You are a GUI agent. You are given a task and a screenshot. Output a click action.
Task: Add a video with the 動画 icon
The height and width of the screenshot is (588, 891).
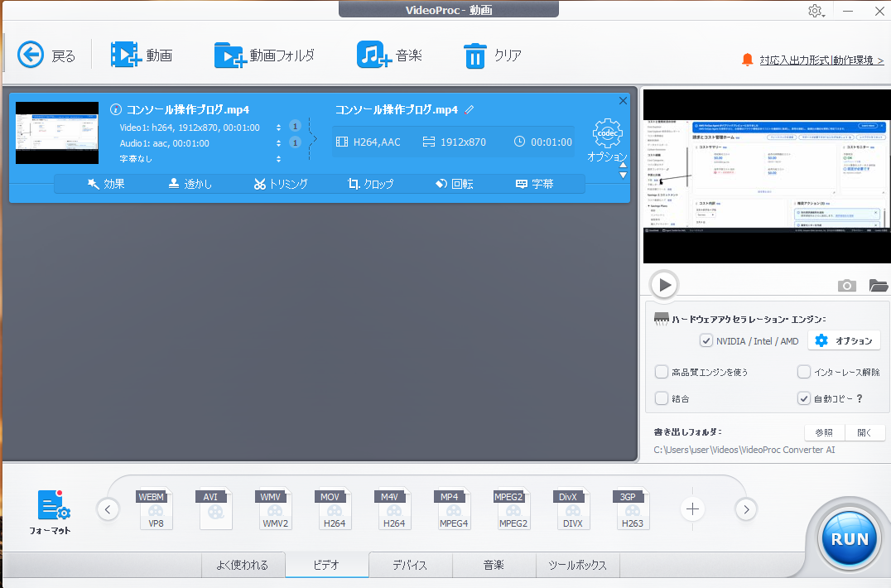pyautogui.click(x=126, y=55)
